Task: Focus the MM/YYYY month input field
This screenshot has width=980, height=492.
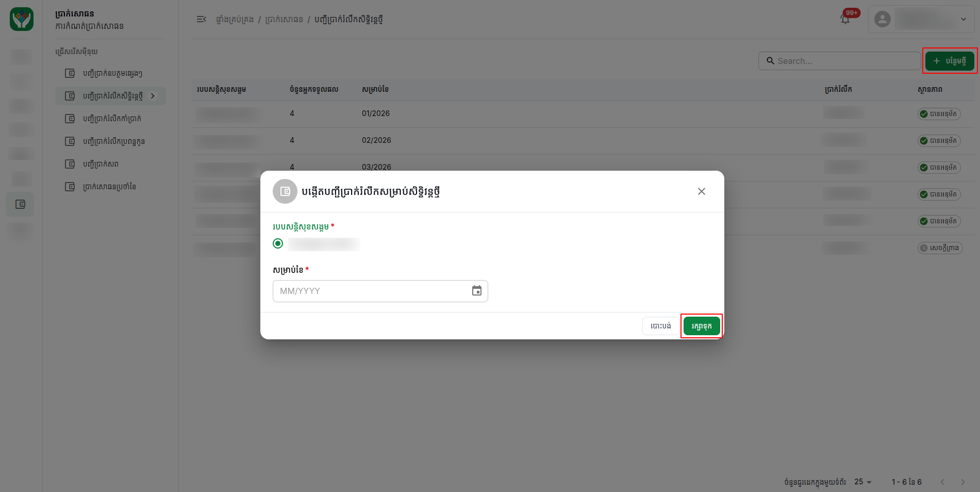Action: click(x=380, y=291)
